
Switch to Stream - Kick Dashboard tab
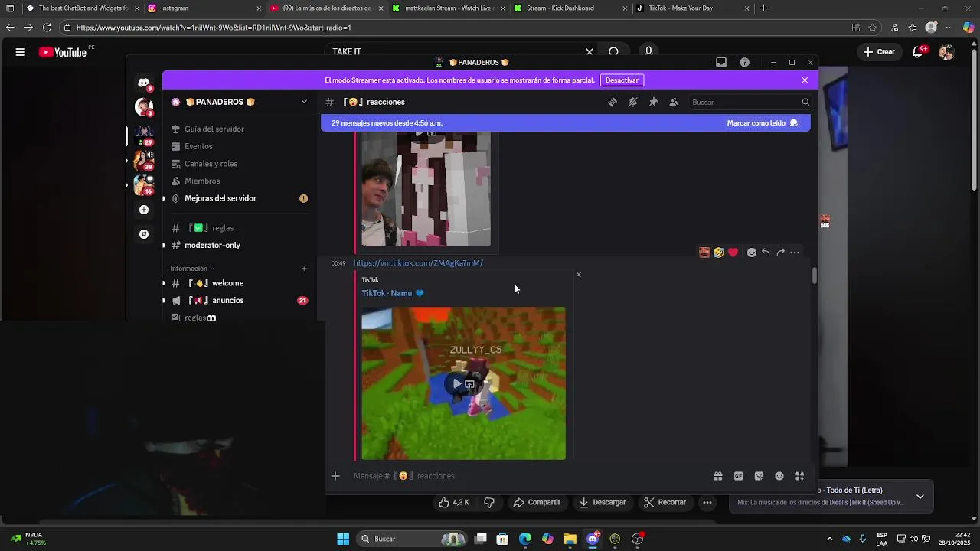click(x=568, y=8)
